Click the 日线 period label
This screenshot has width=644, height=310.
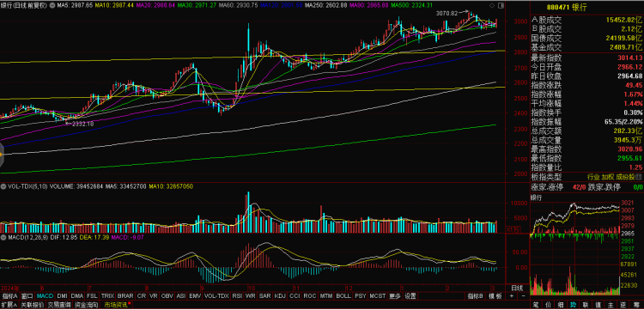coord(517,288)
